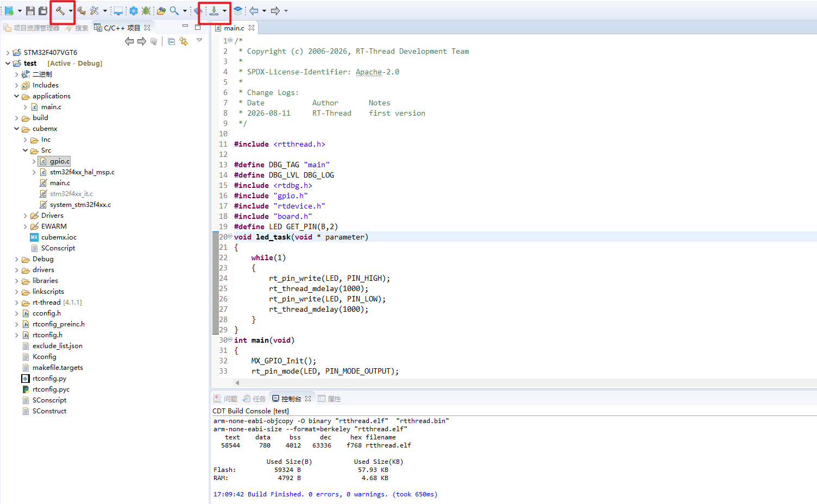Click the blue chip icon before download
This screenshot has width=817, height=504.
point(198,11)
